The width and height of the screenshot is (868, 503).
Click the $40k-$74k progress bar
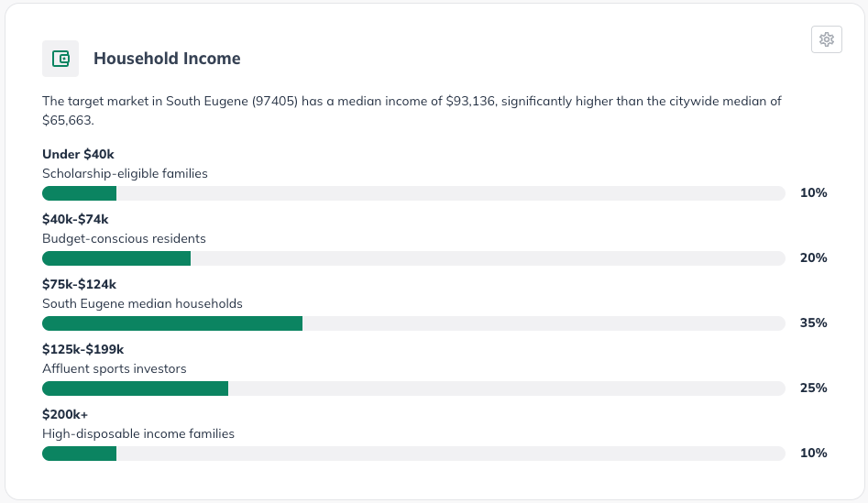[413, 258]
